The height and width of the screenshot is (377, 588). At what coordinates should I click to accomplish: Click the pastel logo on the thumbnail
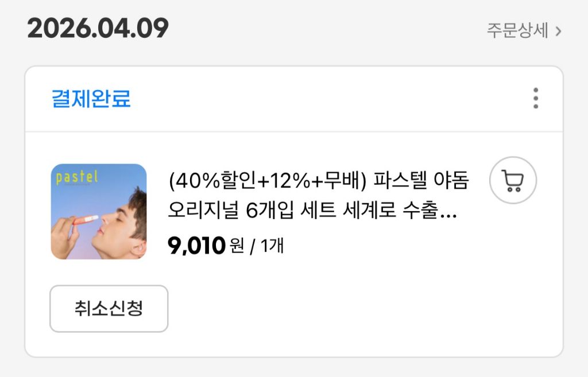78,177
